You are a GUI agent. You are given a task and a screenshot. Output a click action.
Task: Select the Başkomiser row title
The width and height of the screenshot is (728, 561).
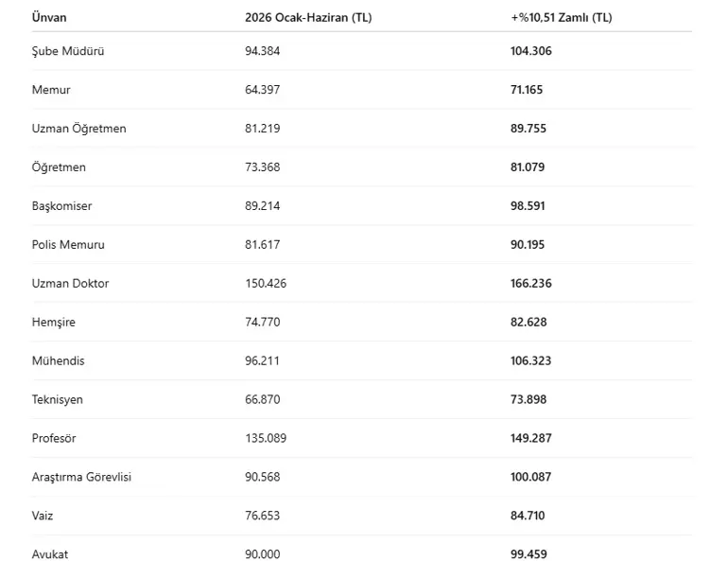pos(61,206)
